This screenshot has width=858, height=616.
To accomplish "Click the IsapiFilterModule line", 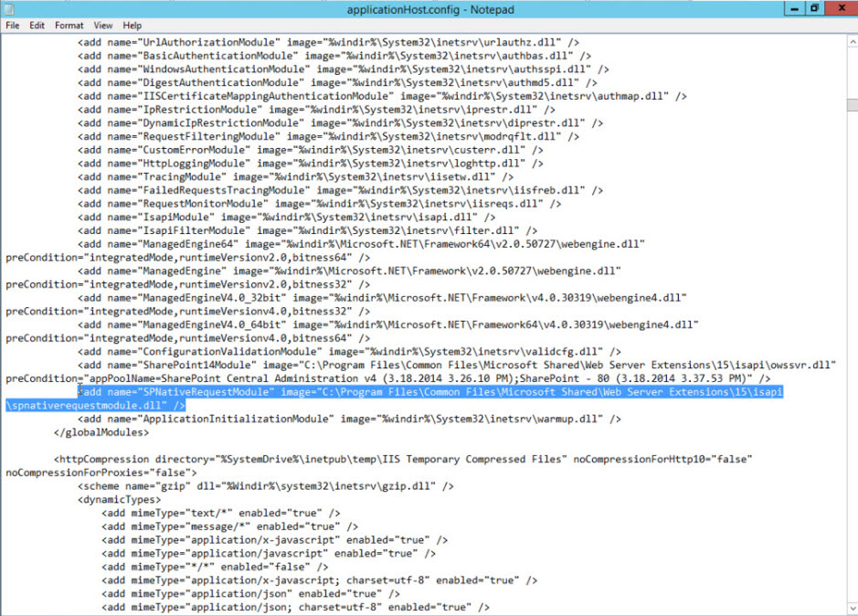I will (x=308, y=230).
